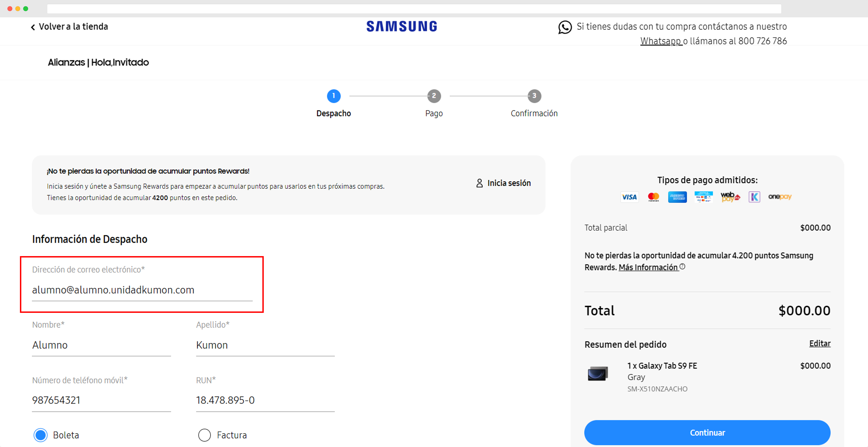Image resolution: width=868 pixels, height=447 pixels.
Task: Select the Boleta radio option
Action: pyautogui.click(x=41, y=435)
